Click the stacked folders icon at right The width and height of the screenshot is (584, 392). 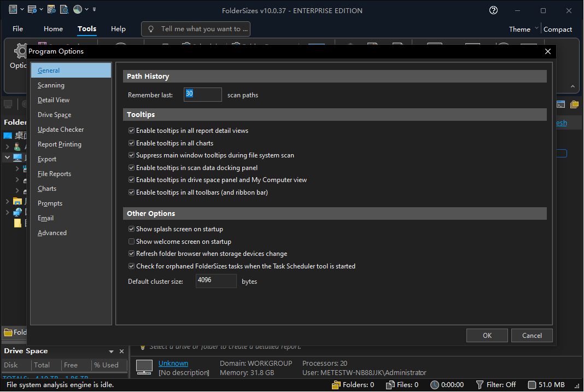pos(574,104)
